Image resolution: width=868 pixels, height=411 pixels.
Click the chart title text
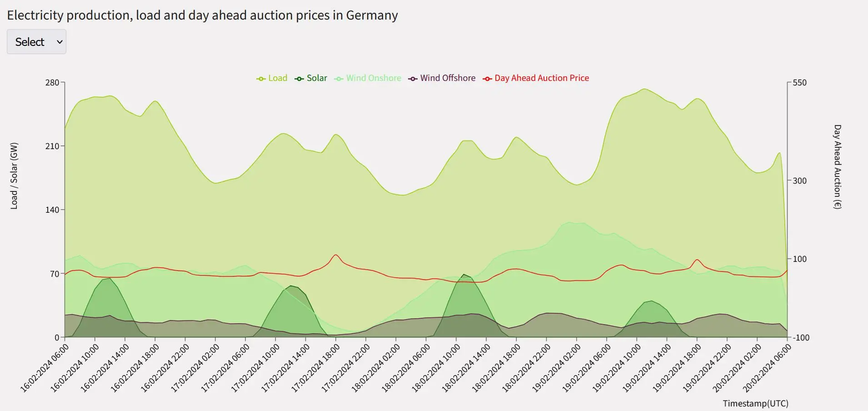203,15
